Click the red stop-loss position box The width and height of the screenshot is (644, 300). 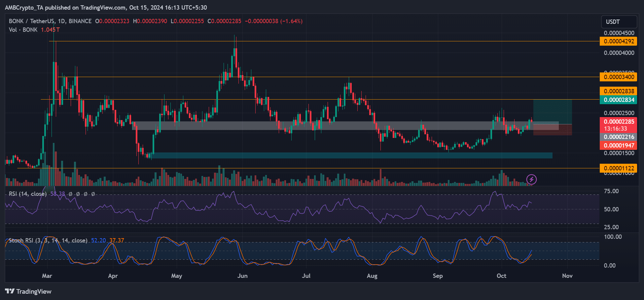[553, 130]
